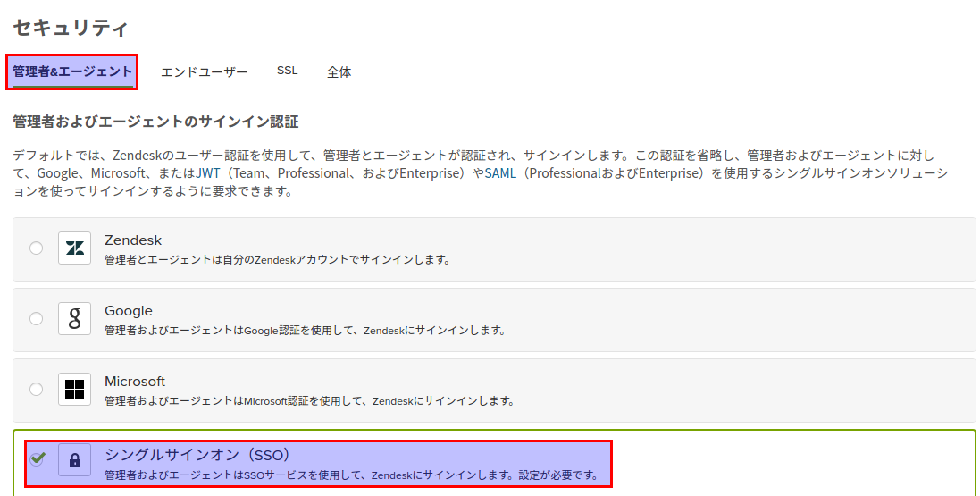Click the Google認証を使用して description text
The height and width of the screenshot is (496, 980).
pos(305,331)
